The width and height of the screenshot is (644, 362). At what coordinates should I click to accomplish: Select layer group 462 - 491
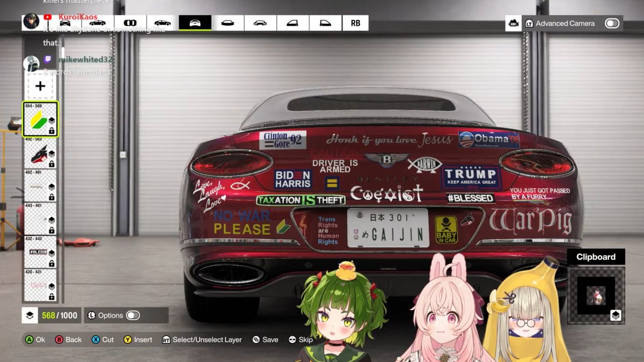(40, 186)
